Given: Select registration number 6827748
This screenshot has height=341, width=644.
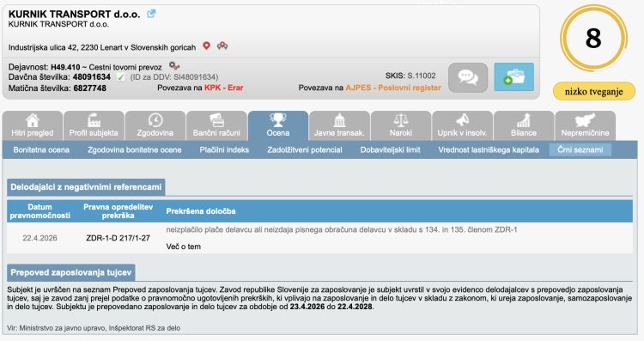Looking at the screenshot, I should click(x=90, y=88).
